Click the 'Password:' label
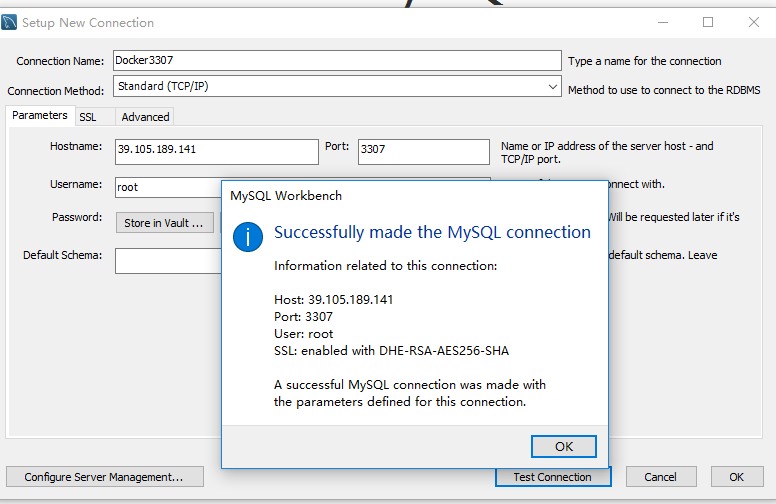The height and width of the screenshot is (504, 776). click(x=77, y=217)
